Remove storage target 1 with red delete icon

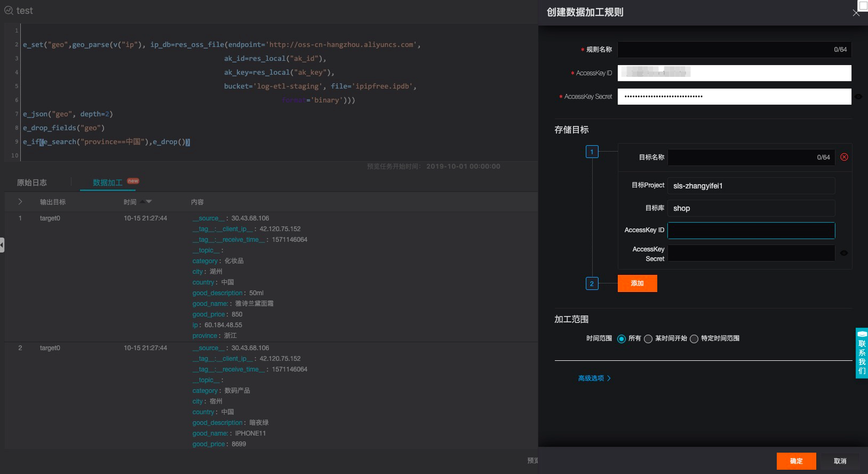click(844, 157)
